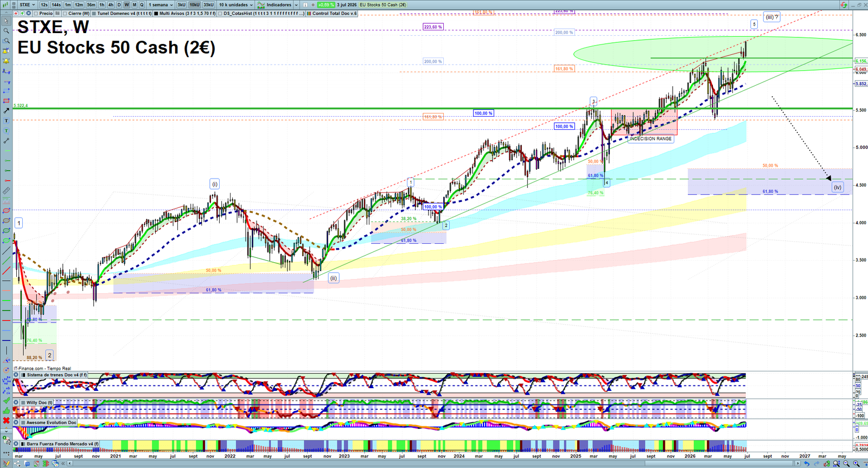Toggle the DS_CotasHist checkbox
868x468 pixels.
[220, 13]
